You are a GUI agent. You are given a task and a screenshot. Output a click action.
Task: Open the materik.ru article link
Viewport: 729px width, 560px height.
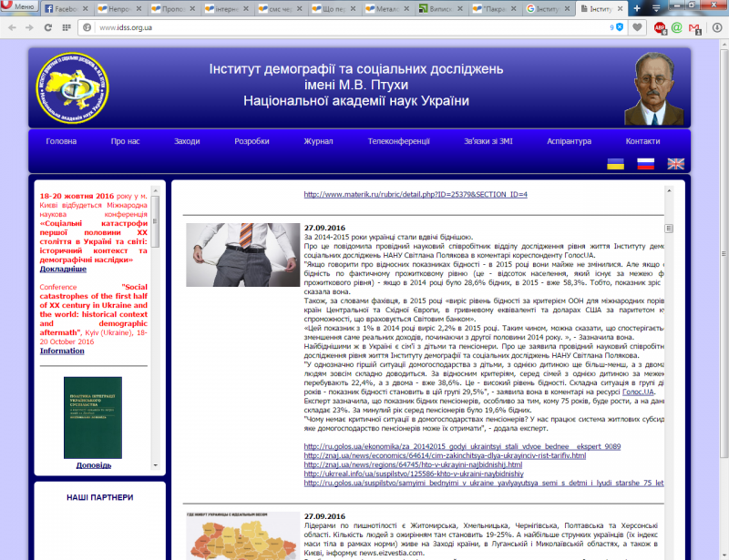click(x=416, y=194)
